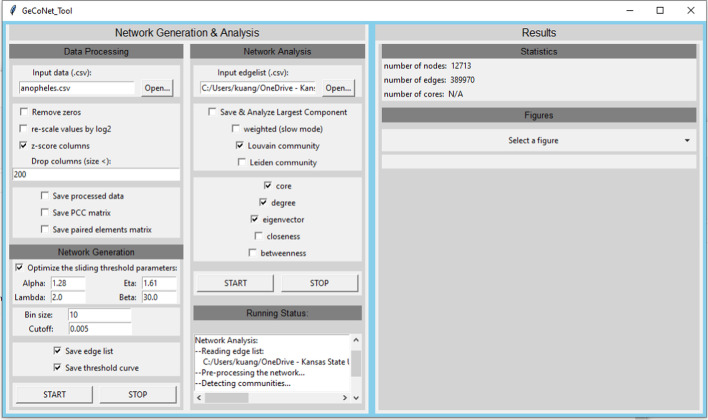Viewport: 708px width, 420px height.
Task: Click Open button for input edgelist
Action: tap(339, 88)
